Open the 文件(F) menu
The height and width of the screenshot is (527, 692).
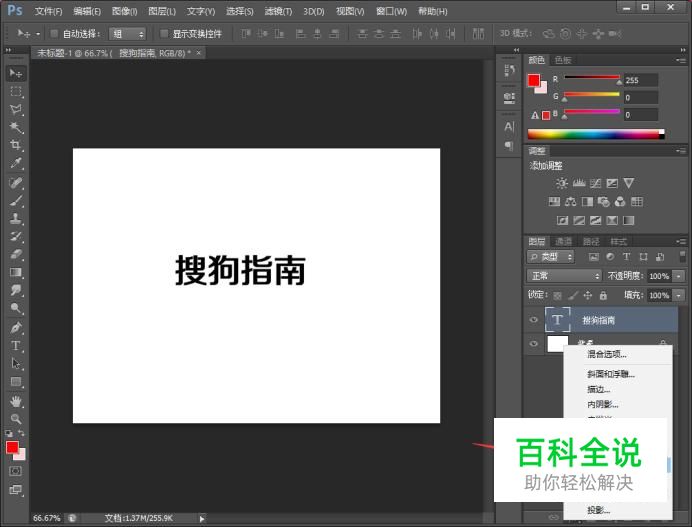[48, 11]
